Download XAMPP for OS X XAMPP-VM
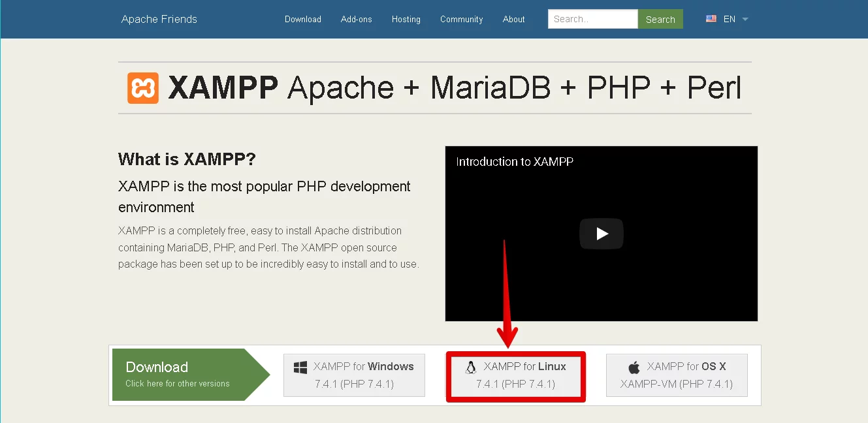 [x=677, y=375]
